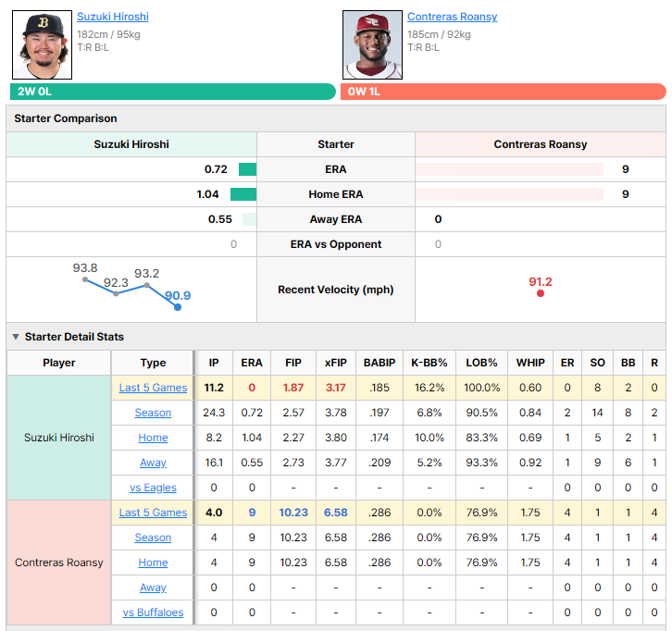Click Suzuki's Last 5 Games FIP value 1.87
This screenshot has width=672, height=631.
pos(293,388)
